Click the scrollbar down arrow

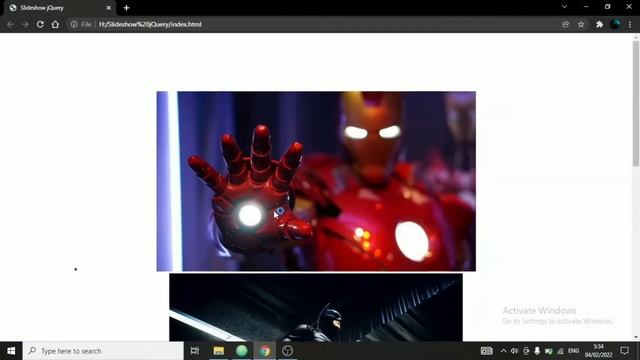coord(636,338)
